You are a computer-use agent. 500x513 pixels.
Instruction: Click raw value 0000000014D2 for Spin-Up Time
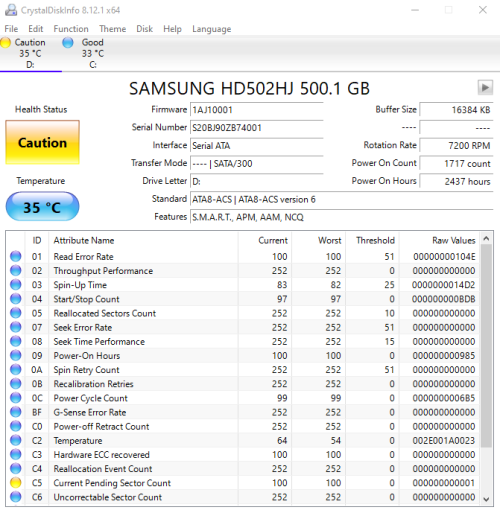(443, 285)
